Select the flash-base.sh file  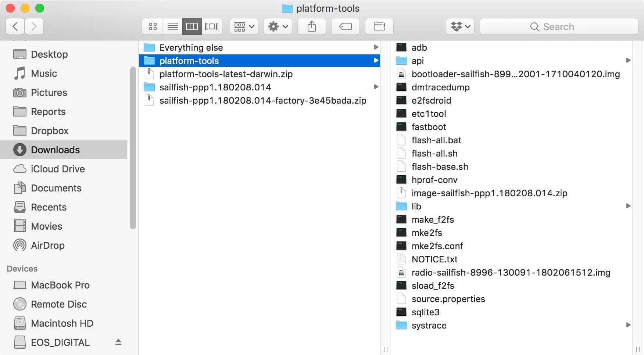pos(512,166)
